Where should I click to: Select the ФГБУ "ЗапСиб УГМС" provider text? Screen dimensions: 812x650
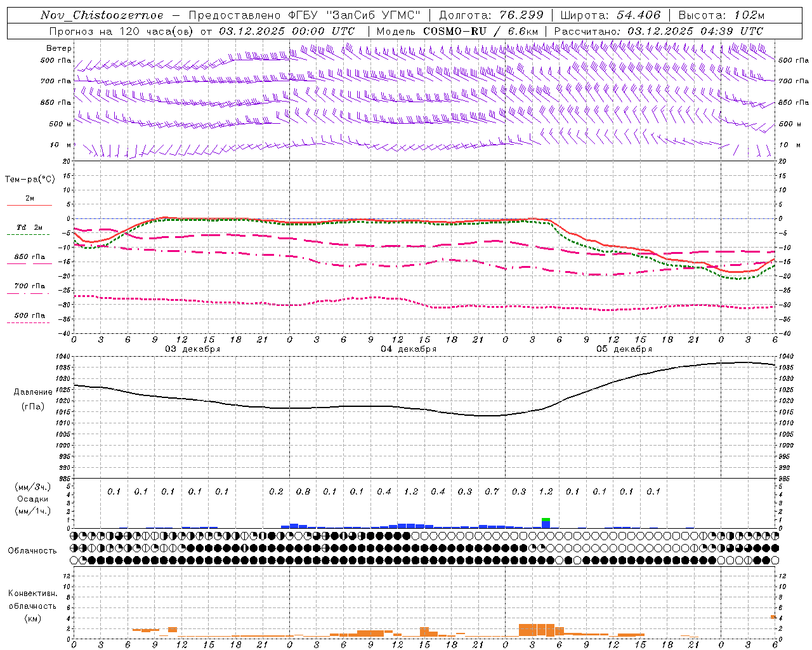click(x=355, y=15)
